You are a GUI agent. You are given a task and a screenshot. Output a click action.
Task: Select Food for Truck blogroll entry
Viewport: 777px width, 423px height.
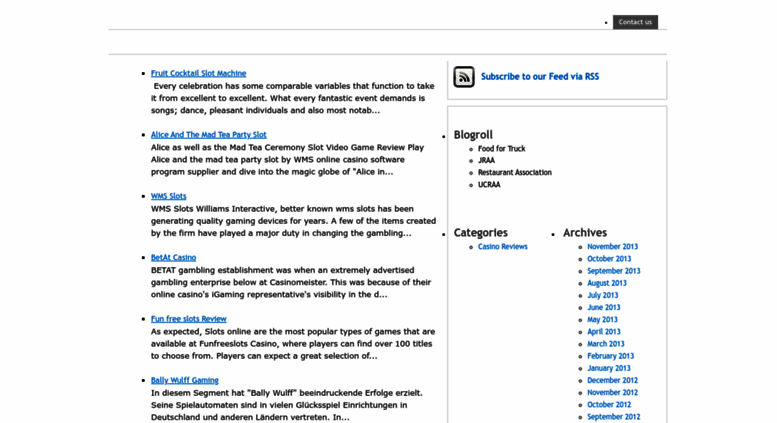[501, 149]
